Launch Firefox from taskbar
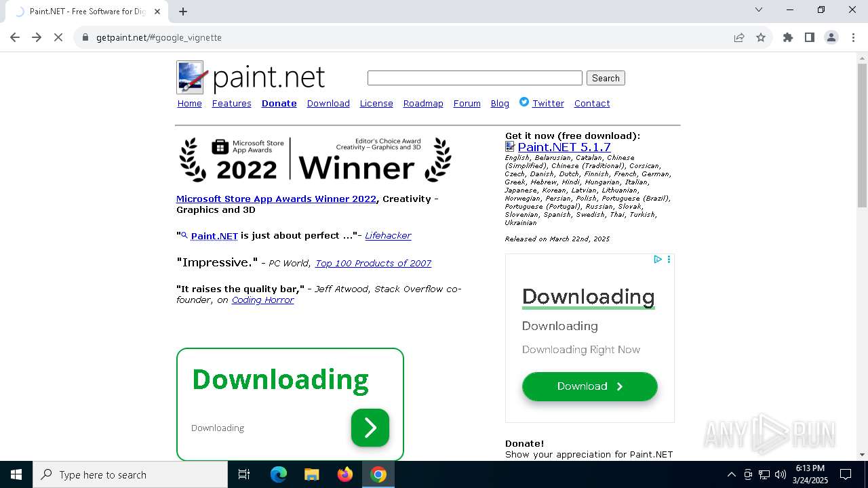 tap(345, 474)
